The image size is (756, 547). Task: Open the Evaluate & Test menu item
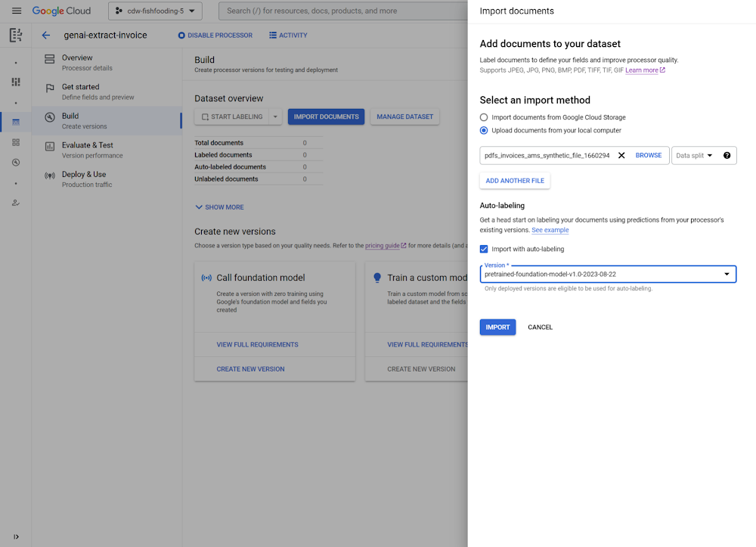[107, 150]
